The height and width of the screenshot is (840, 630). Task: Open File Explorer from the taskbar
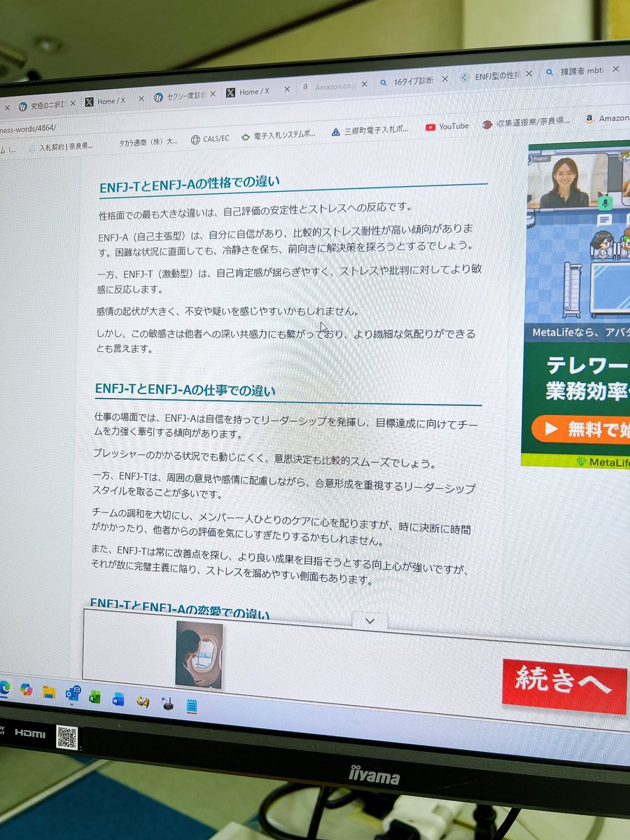49,692
